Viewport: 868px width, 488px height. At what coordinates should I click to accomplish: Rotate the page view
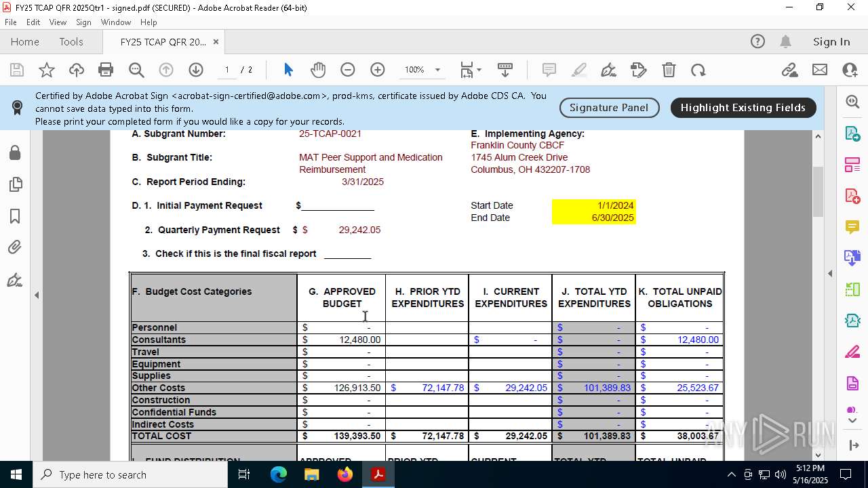click(x=698, y=70)
